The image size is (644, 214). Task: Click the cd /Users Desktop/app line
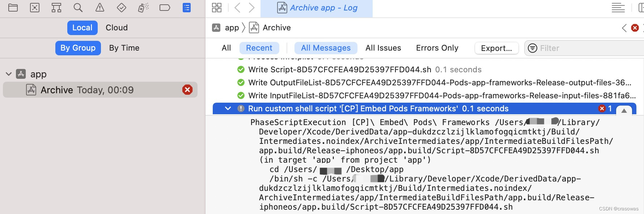click(x=336, y=169)
